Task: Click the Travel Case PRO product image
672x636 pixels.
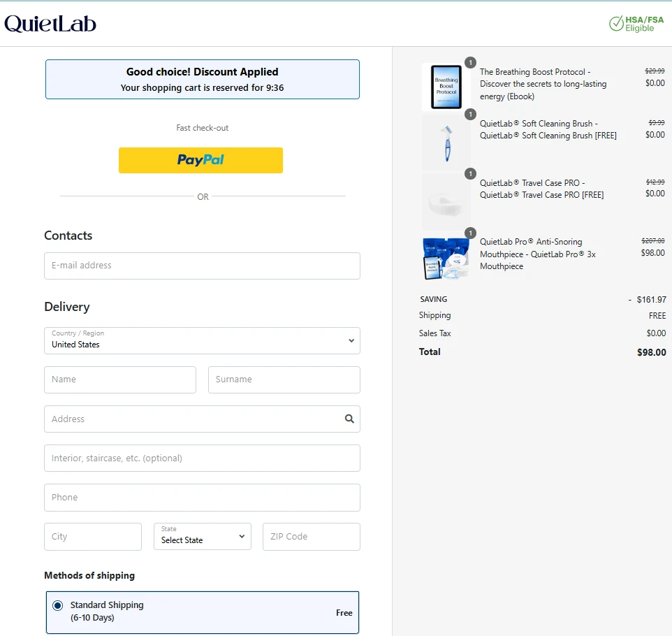Action: (446, 201)
